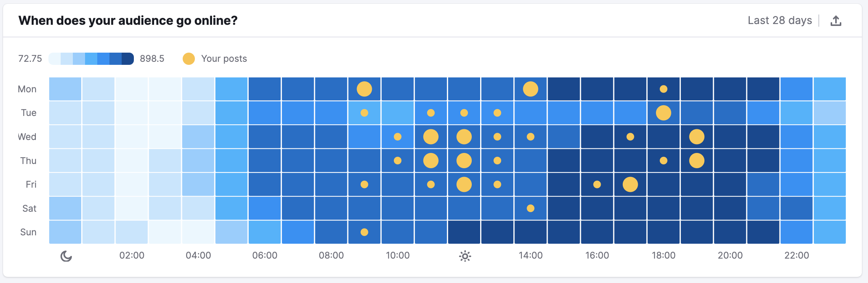
Task: Select the yellow 'Your posts' legend marker
Action: pyautogui.click(x=189, y=58)
